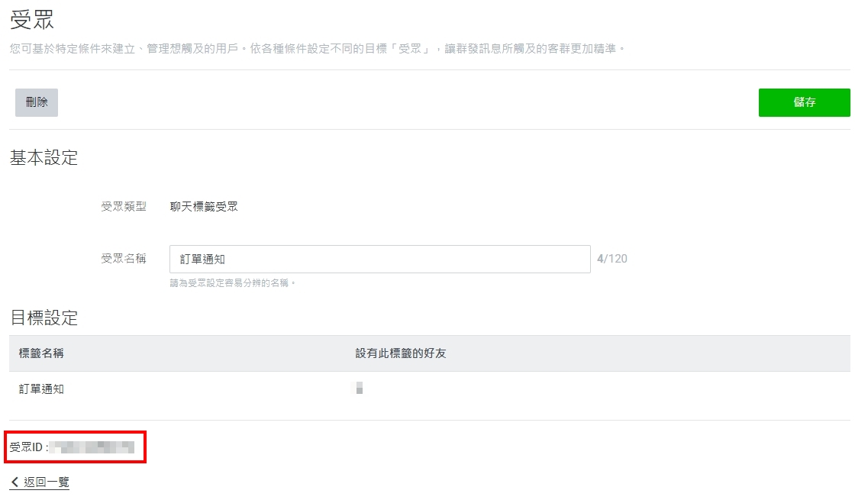Click the back chevron arrow icon
The height and width of the screenshot is (500, 868).
[x=15, y=482]
